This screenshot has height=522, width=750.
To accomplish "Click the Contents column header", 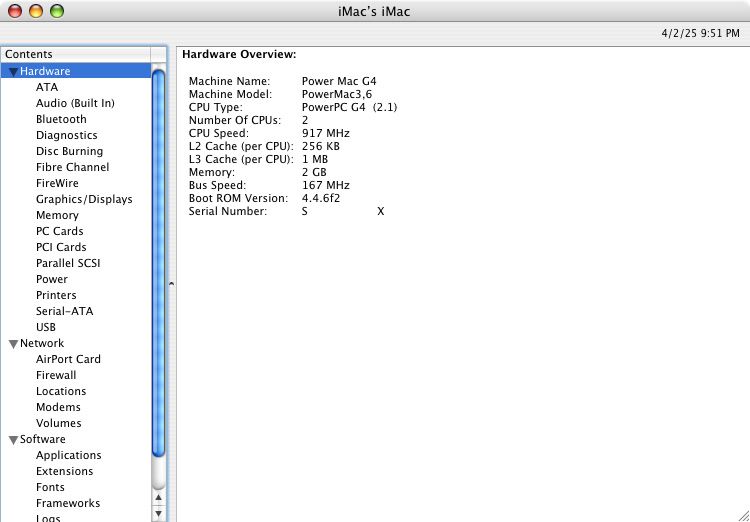I will [x=76, y=55].
